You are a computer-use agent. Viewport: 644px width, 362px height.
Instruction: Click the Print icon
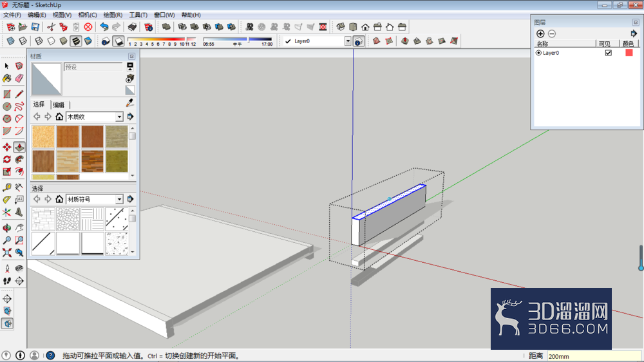click(x=132, y=27)
